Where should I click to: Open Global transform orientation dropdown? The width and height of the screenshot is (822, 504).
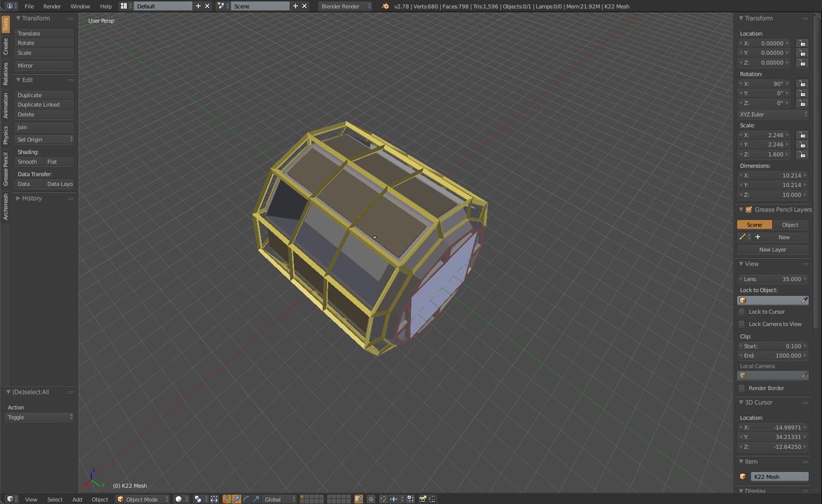[x=279, y=499]
